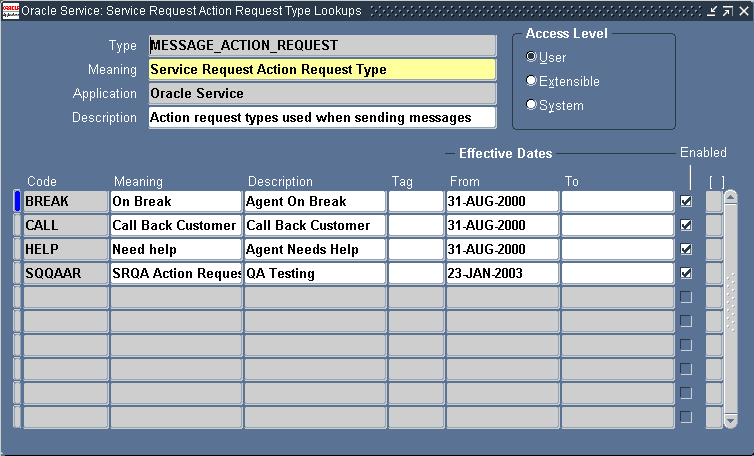Click the scrollbar down arrow
Image resolution: width=754 pixels, height=456 pixels.
(x=730, y=421)
